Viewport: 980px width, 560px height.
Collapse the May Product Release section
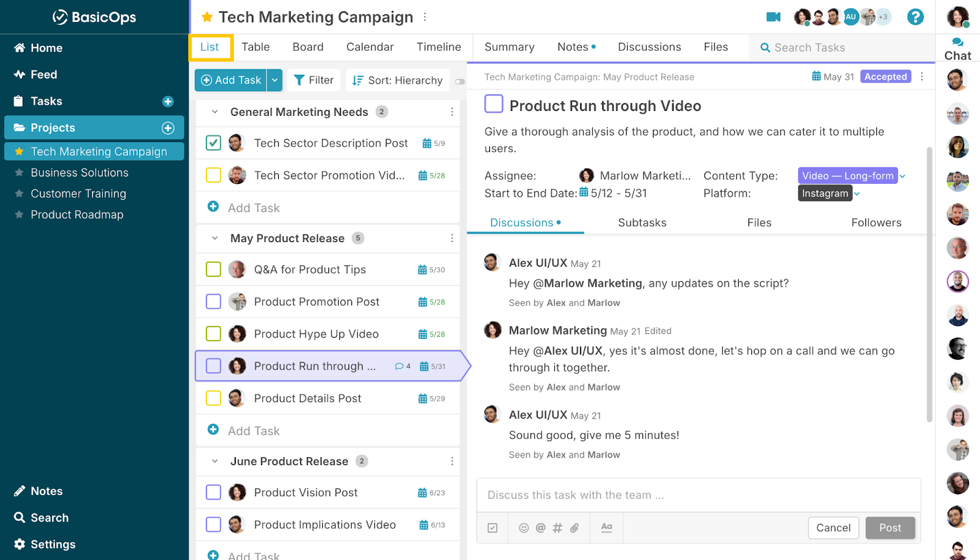pos(215,238)
